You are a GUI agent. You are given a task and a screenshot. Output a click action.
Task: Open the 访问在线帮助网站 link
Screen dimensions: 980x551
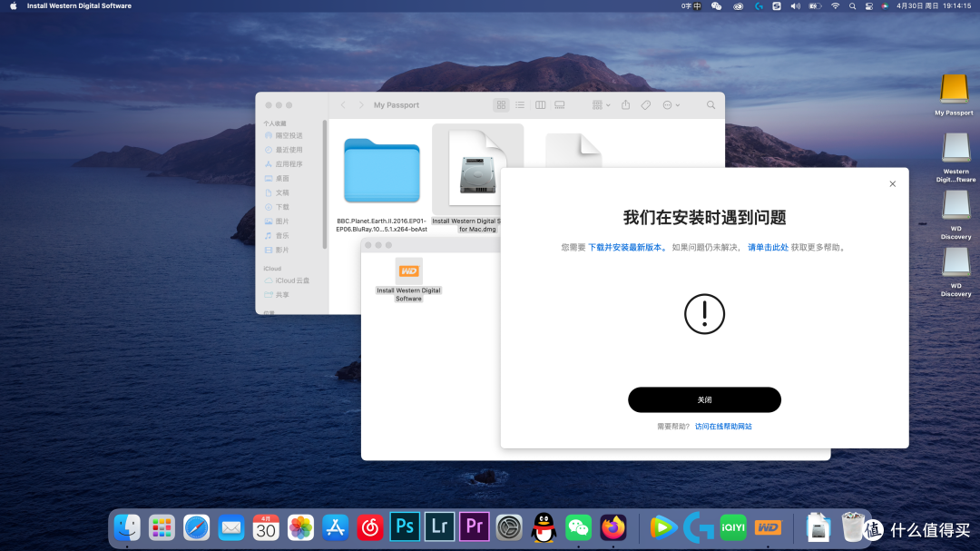(723, 427)
